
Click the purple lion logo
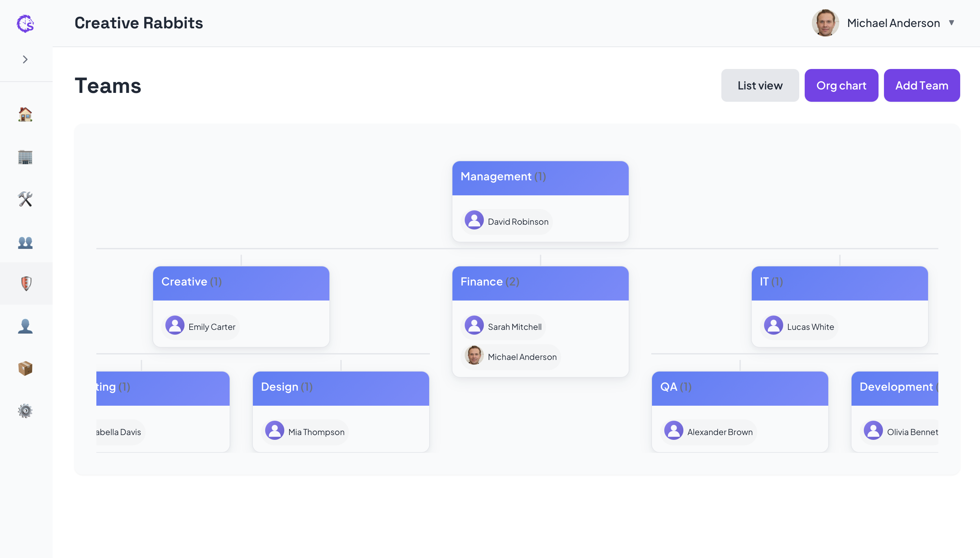[25, 23]
